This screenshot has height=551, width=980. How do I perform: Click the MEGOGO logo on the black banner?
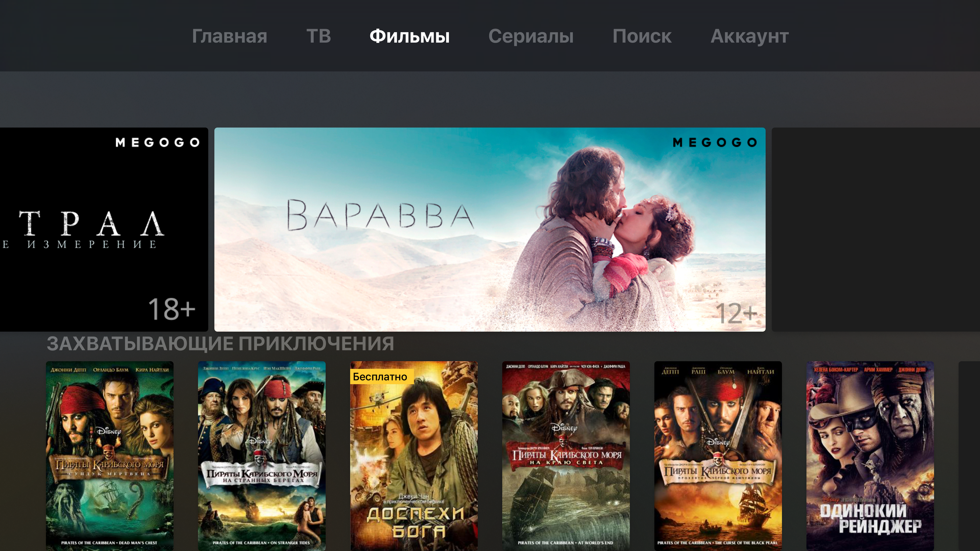157,142
